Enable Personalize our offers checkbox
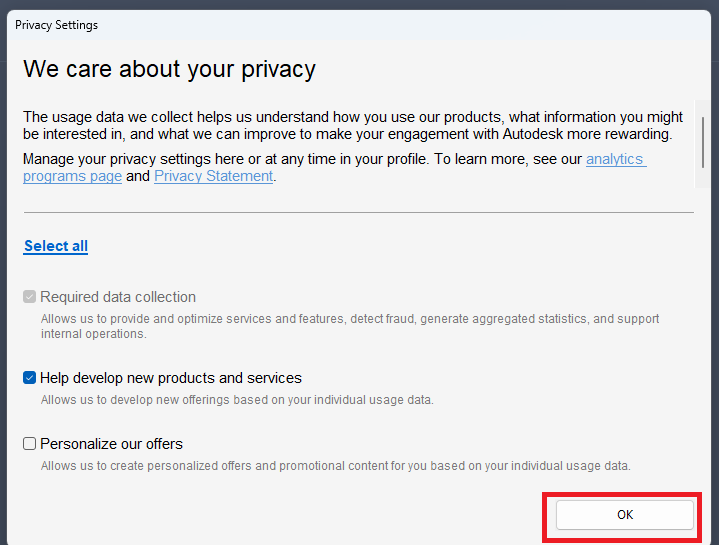Image resolution: width=719 pixels, height=545 pixels. point(30,444)
